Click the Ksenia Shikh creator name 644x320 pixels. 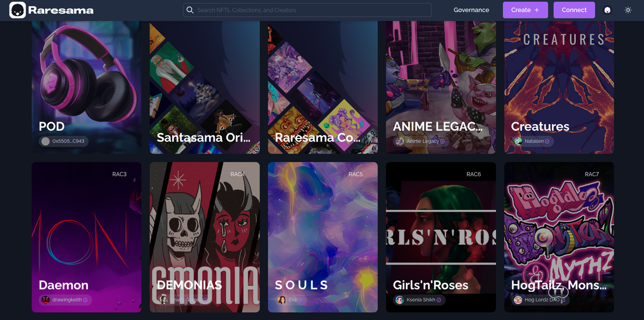click(x=421, y=300)
